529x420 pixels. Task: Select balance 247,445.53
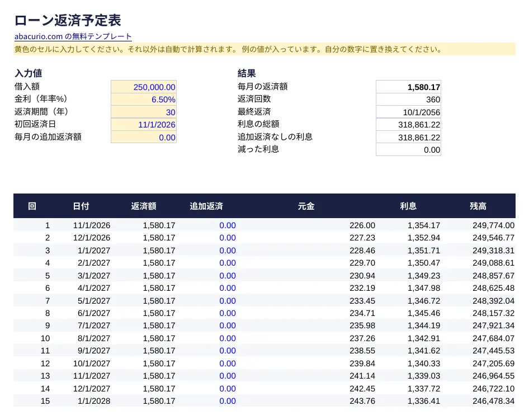[x=494, y=351]
